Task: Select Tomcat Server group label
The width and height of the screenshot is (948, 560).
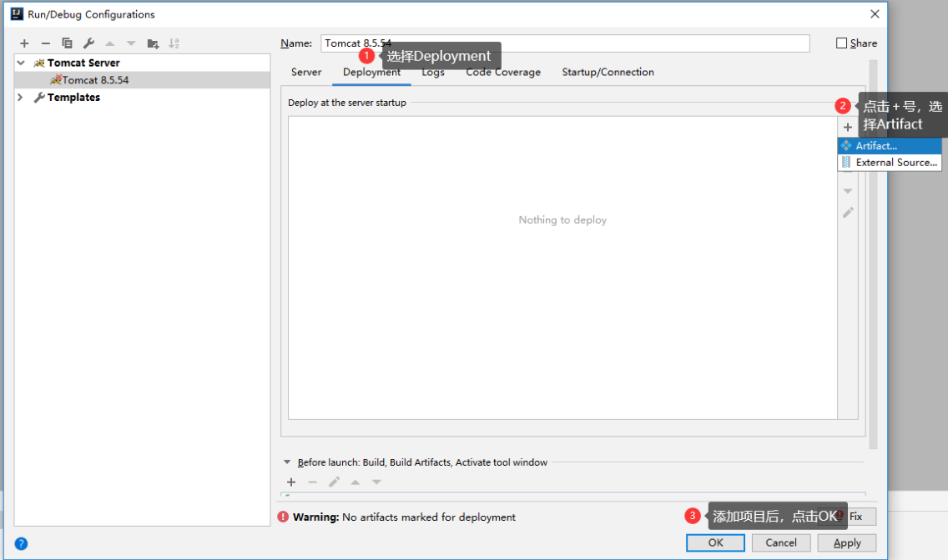Action: tap(83, 63)
